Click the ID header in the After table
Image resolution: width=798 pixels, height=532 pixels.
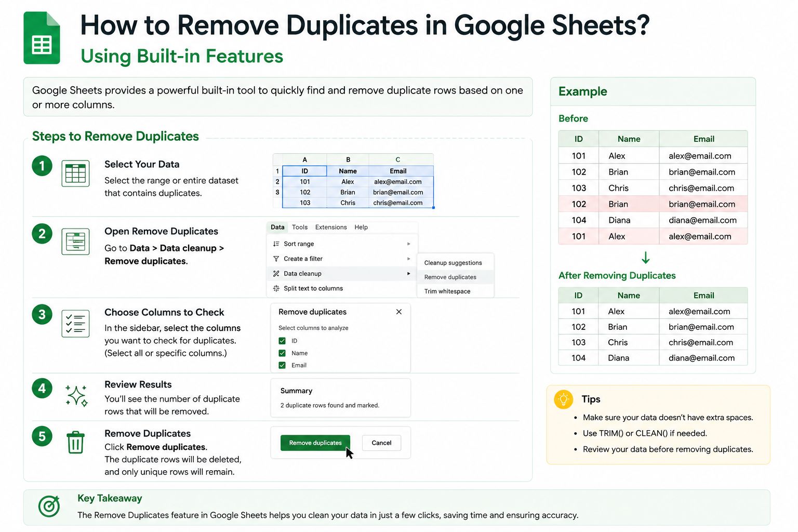click(578, 295)
